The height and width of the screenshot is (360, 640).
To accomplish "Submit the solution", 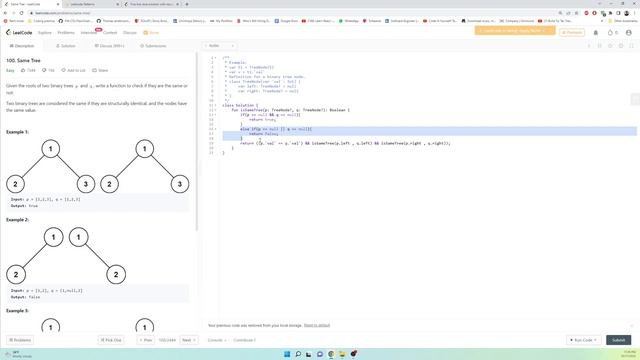I will tap(618, 340).
